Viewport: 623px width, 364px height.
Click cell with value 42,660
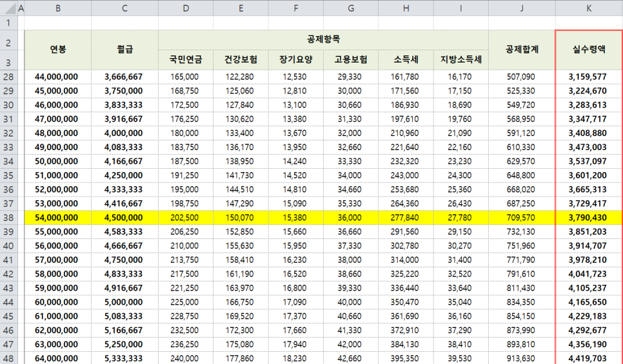pyautogui.click(x=351, y=358)
